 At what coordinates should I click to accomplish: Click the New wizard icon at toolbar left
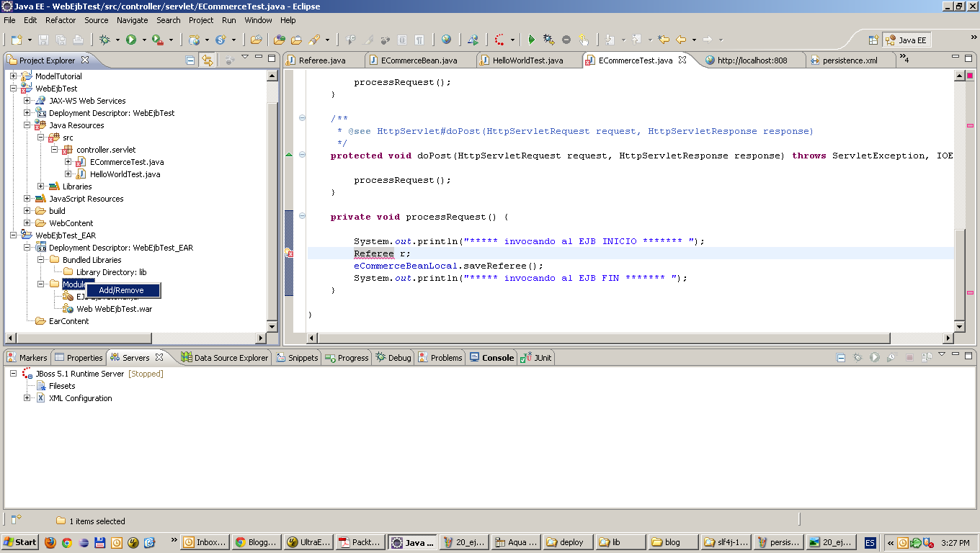coord(17,40)
